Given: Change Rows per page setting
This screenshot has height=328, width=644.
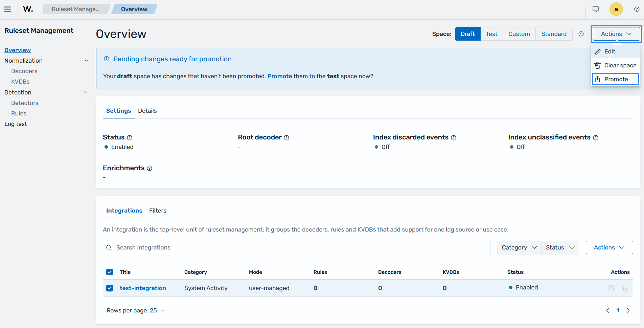Looking at the screenshot, I should coord(136,310).
